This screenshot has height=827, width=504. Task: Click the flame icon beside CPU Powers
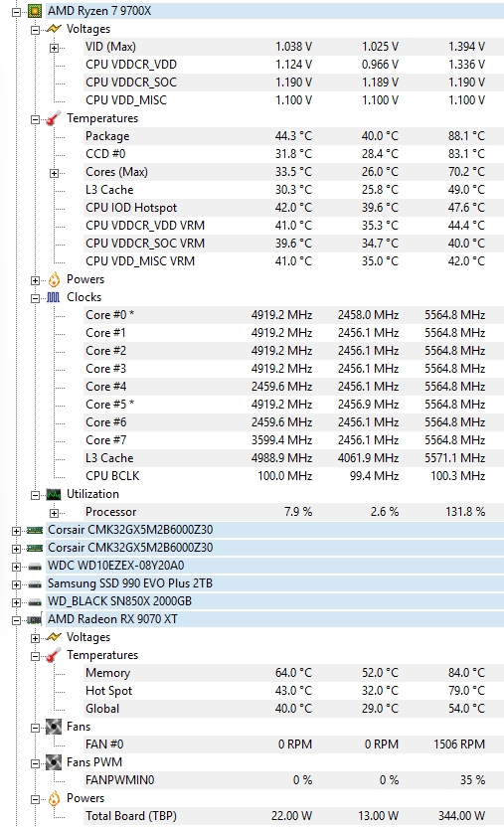pos(54,279)
